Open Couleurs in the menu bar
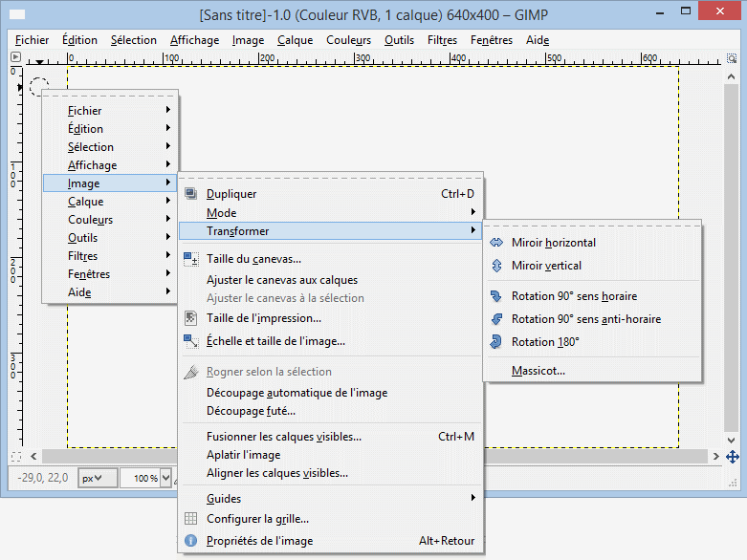 tap(348, 40)
